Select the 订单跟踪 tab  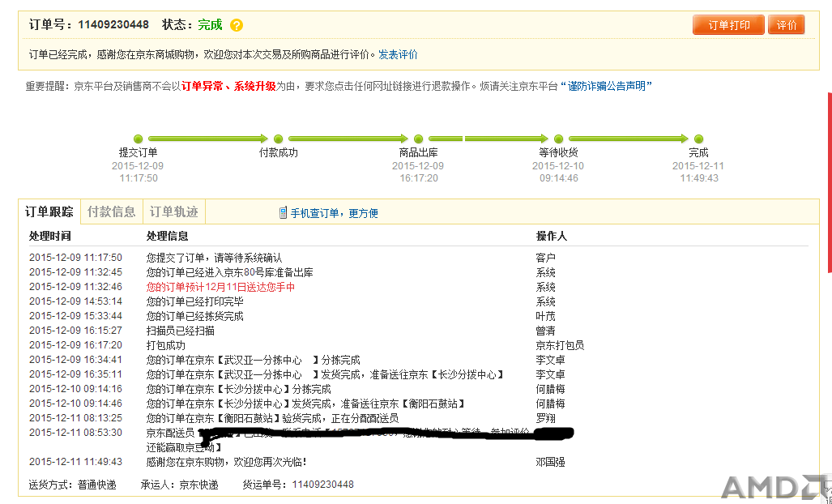point(49,211)
